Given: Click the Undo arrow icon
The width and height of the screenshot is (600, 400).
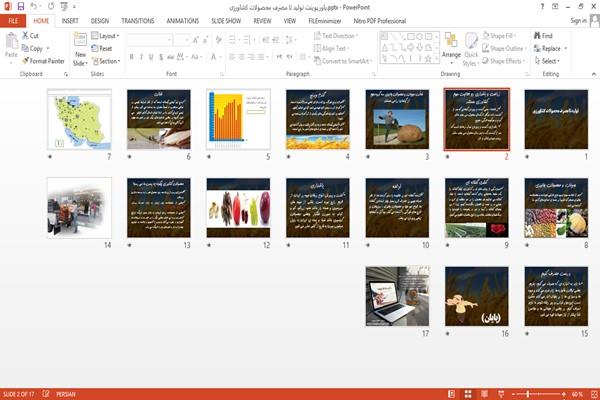Looking at the screenshot, I should [34, 6].
